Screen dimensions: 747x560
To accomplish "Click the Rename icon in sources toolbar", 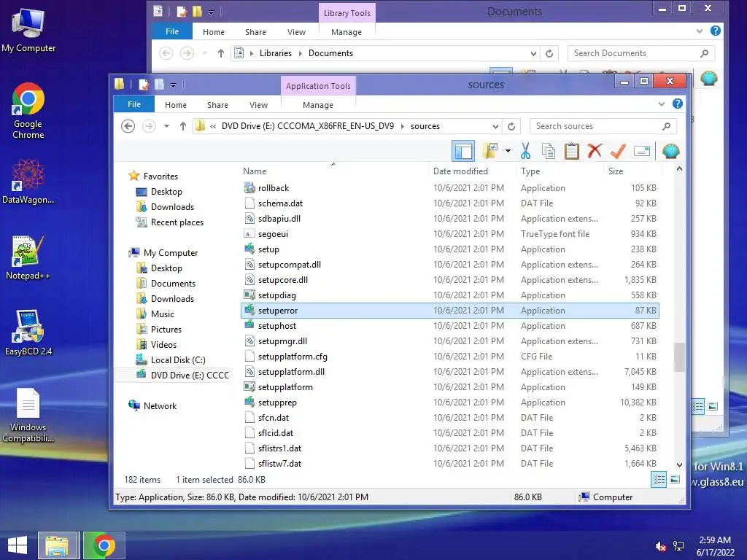I will (x=642, y=152).
